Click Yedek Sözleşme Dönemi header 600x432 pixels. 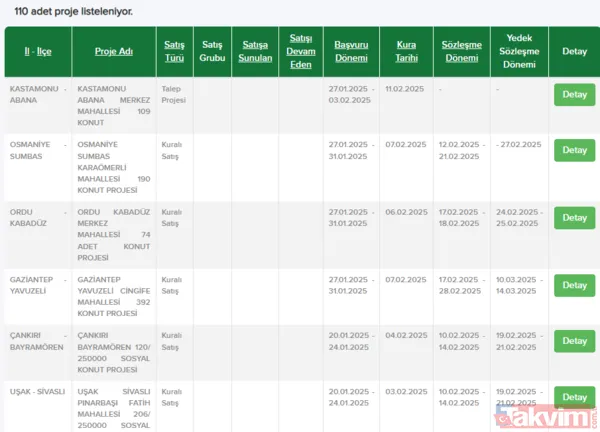[518, 51]
